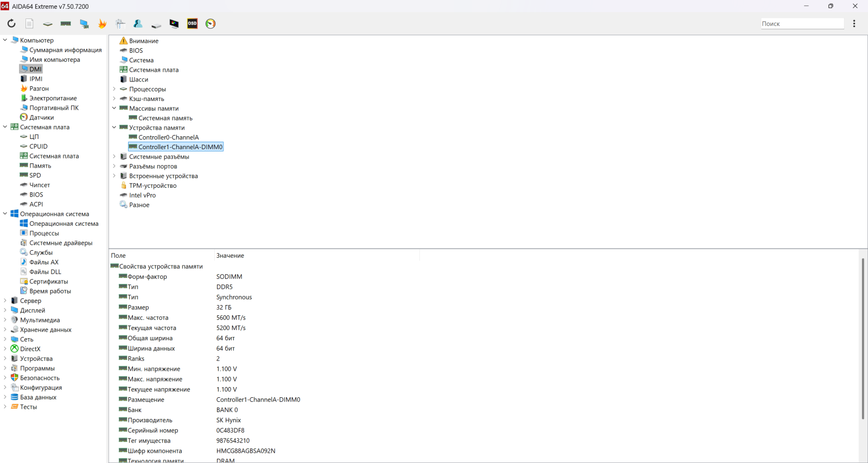This screenshot has height=463, width=868.
Task: Click the CPU chip toolbar icon
Action: click(48, 24)
